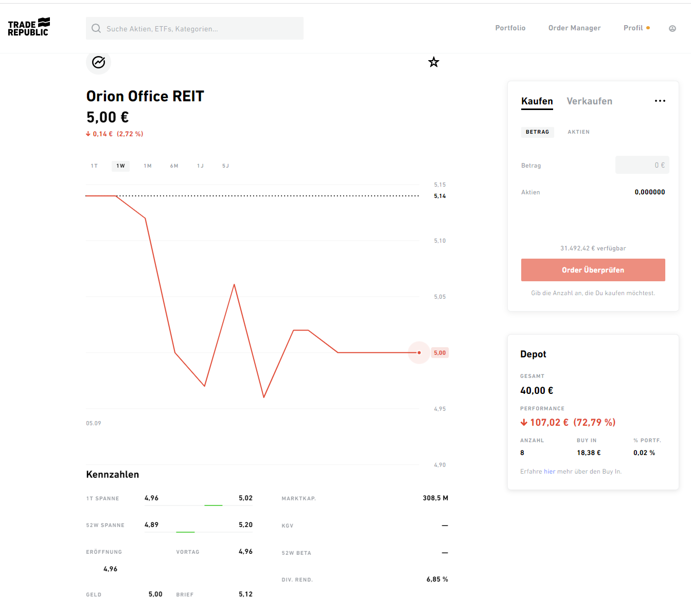
Task: Open the Order Manager
Action: pos(574,28)
